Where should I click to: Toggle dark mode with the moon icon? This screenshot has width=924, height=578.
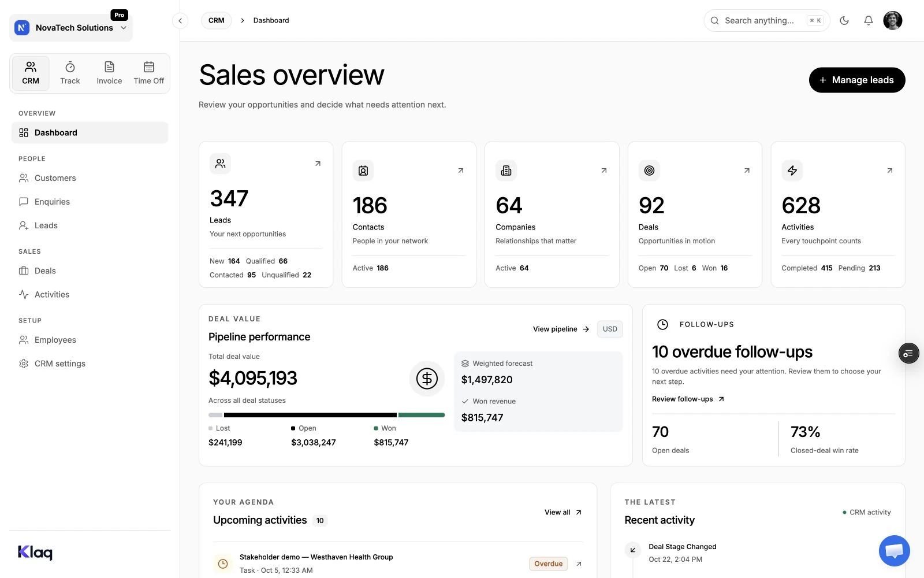coord(844,20)
